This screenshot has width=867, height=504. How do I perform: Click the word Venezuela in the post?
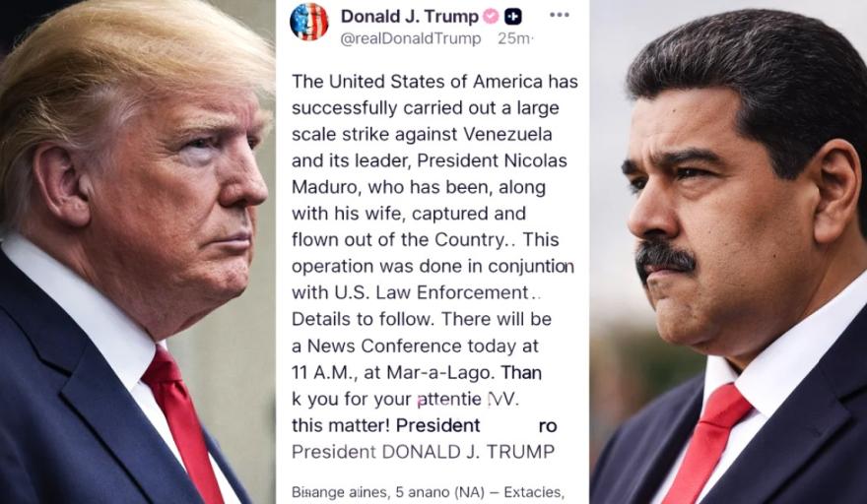507,134
